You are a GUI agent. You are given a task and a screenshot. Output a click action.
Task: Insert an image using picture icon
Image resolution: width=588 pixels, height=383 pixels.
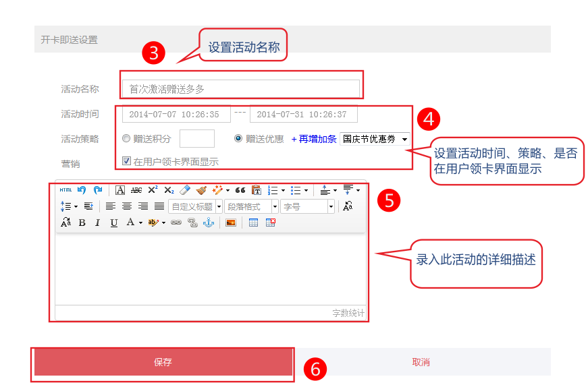point(231,223)
